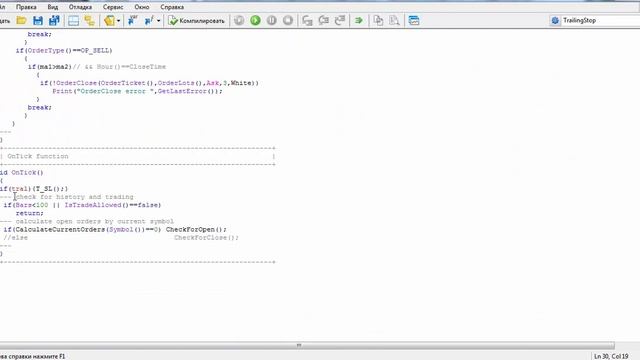
Task: Click the Компилировать compile button
Action: (197, 20)
